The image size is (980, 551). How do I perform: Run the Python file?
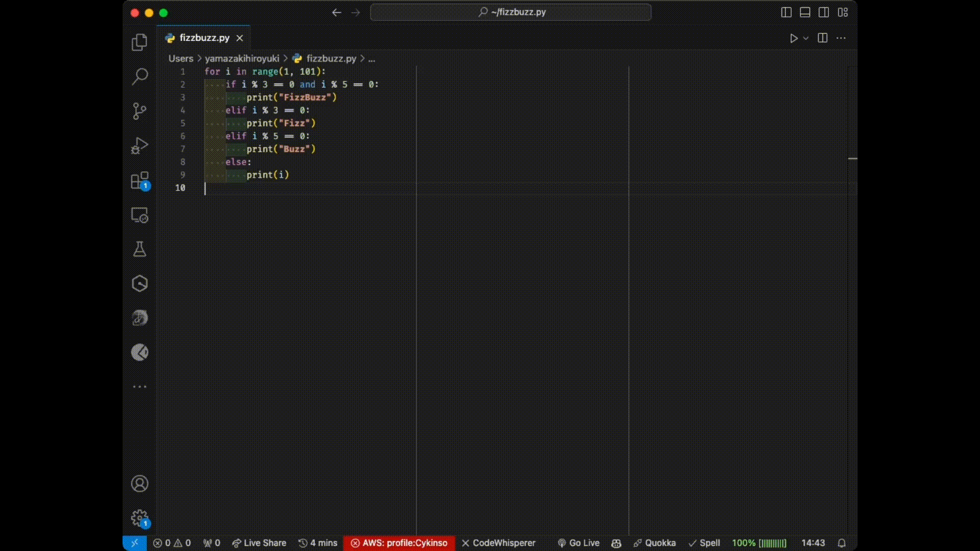point(793,38)
